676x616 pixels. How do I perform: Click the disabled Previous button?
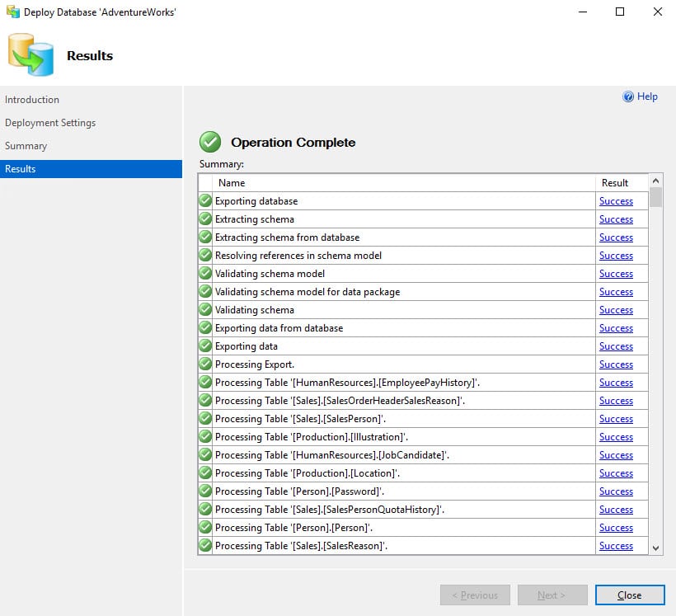(475, 595)
